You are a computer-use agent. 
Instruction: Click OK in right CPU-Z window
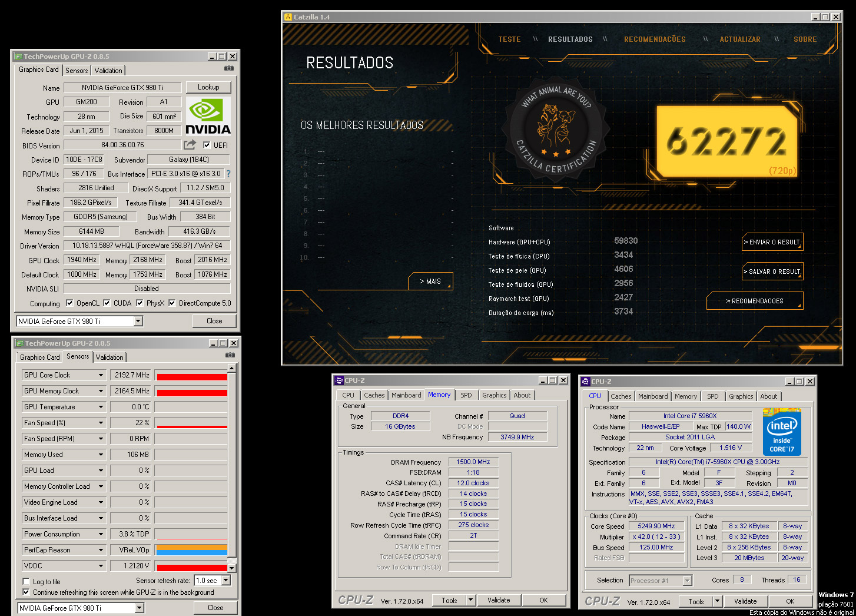point(790,601)
